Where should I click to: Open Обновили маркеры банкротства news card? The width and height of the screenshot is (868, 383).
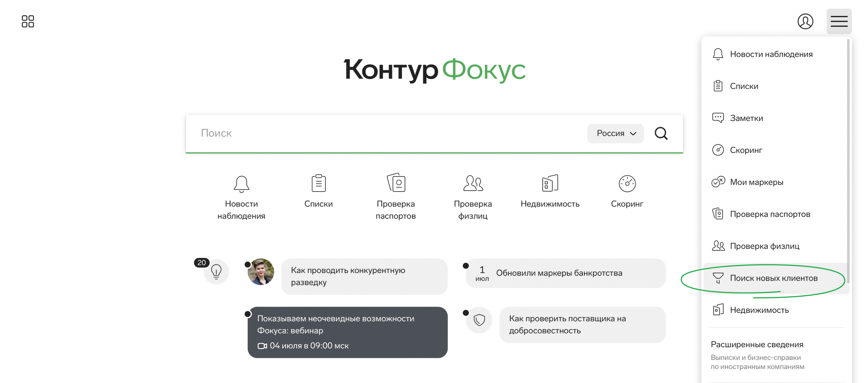(x=565, y=273)
